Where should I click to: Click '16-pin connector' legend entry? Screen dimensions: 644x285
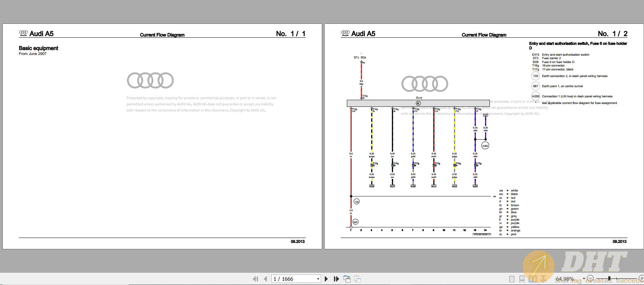tap(553, 65)
